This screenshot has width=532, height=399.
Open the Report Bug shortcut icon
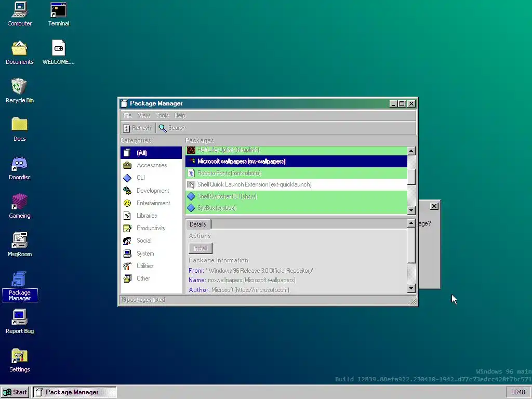pyautogui.click(x=19, y=322)
